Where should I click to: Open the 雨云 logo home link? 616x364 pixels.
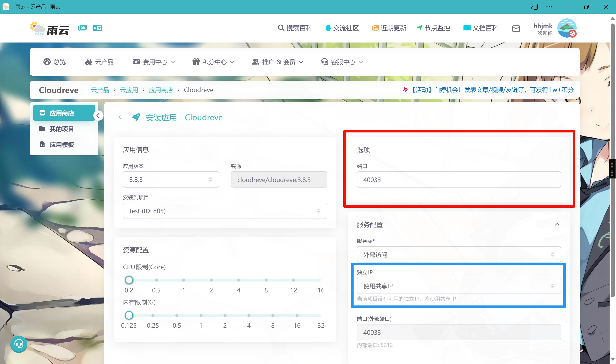(x=50, y=29)
